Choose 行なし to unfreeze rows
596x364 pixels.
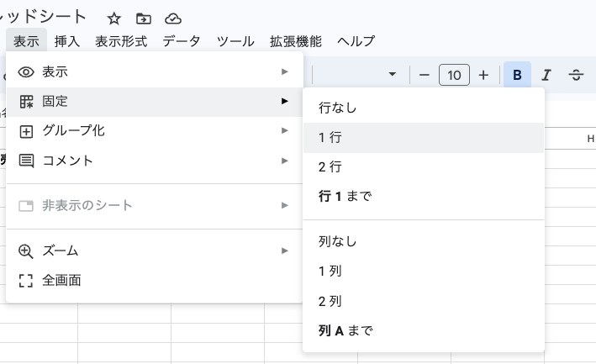point(423,108)
